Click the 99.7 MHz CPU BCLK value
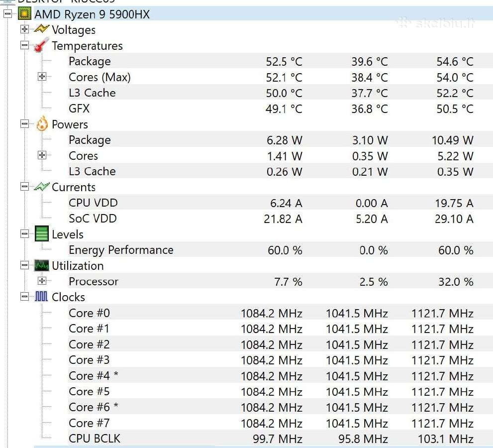 (277, 439)
